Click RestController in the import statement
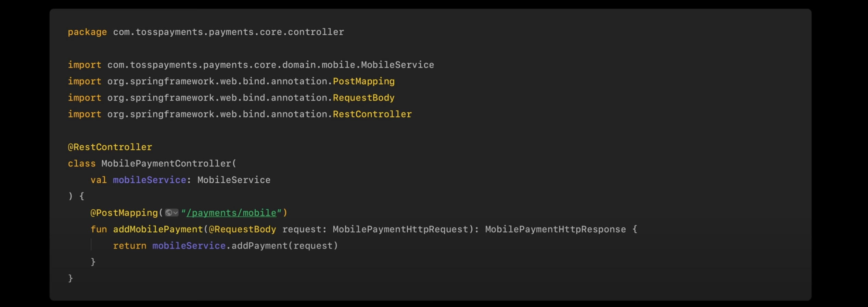Screen dimensions: 868x307 pos(372,114)
